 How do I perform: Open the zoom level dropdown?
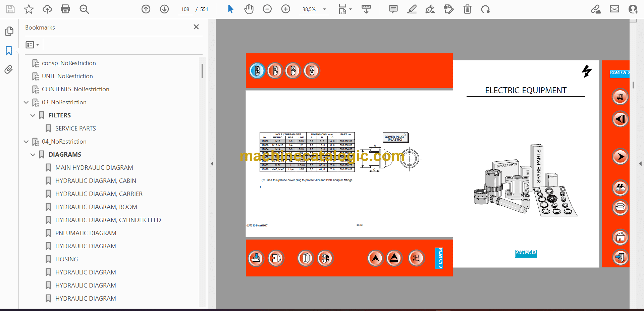[324, 9]
